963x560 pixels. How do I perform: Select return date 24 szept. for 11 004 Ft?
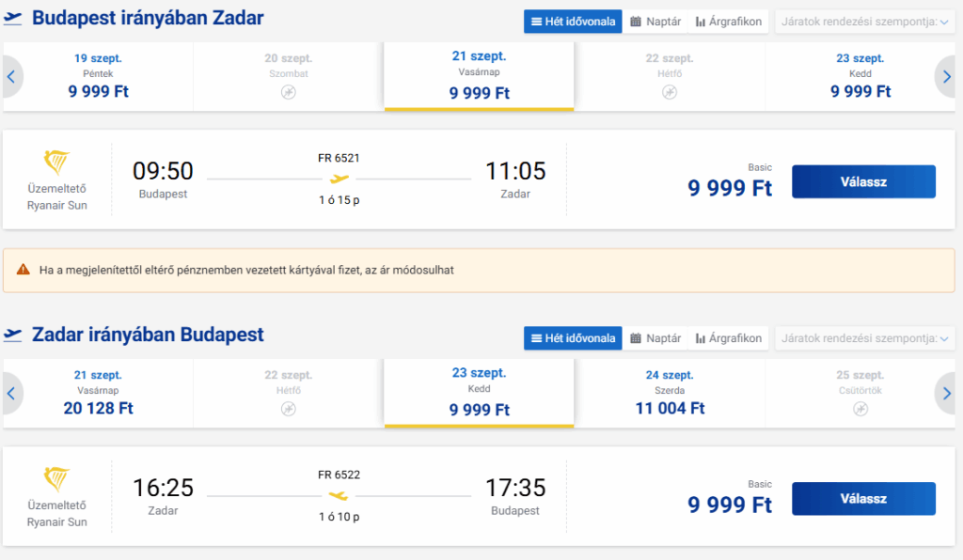670,393
